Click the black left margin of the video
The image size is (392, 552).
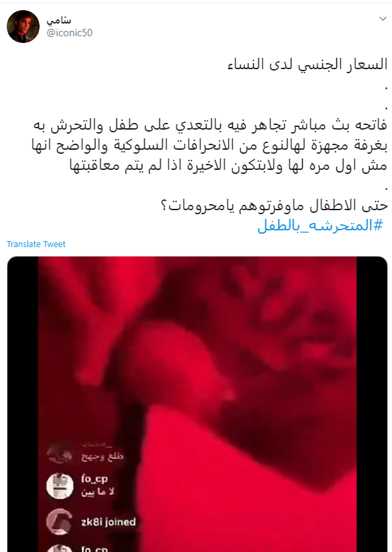(23, 404)
